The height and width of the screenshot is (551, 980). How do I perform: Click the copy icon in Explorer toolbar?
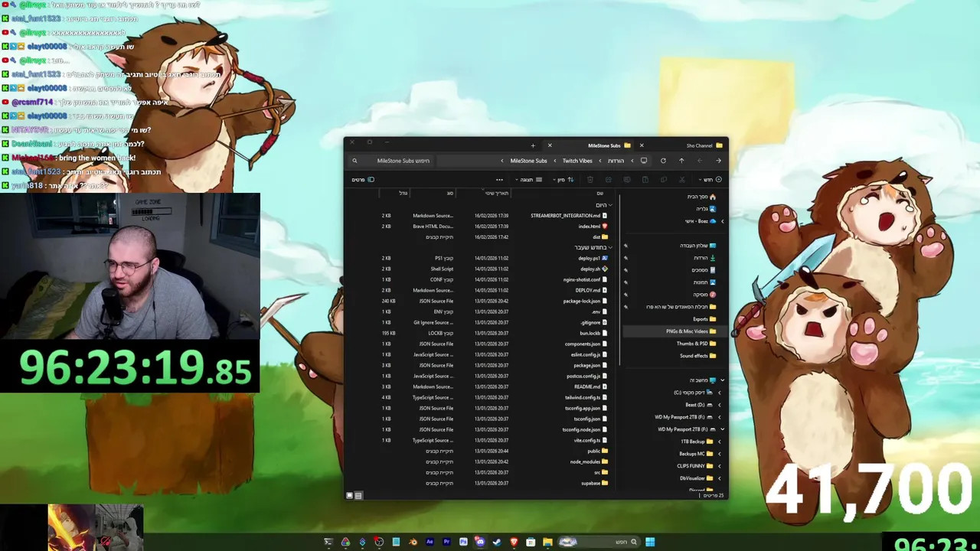[x=664, y=180]
